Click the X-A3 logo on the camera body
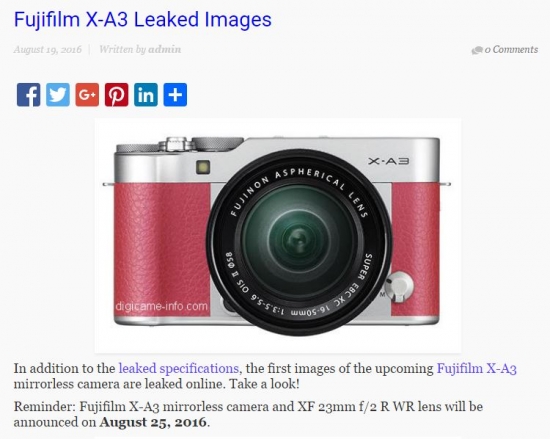 click(x=389, y=161)
